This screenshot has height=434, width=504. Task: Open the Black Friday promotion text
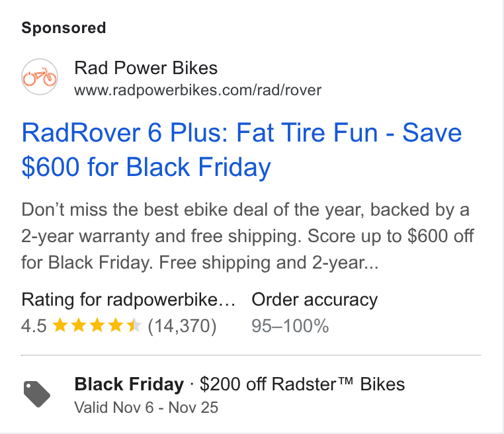tap(129, 384)
